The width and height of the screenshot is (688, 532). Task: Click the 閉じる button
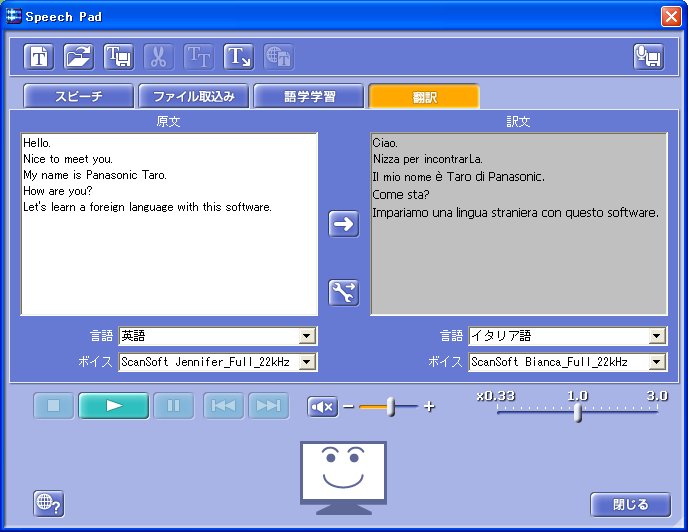(629, 504)
